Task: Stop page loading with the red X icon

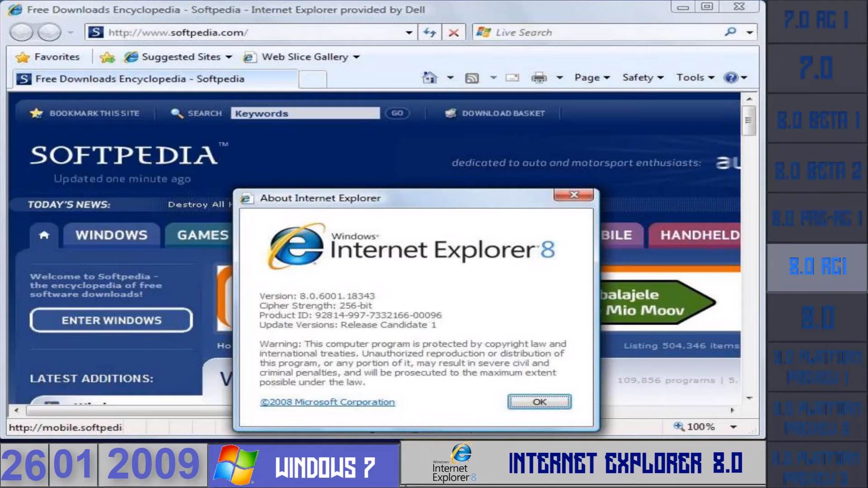Action: (x=453, y=32)
